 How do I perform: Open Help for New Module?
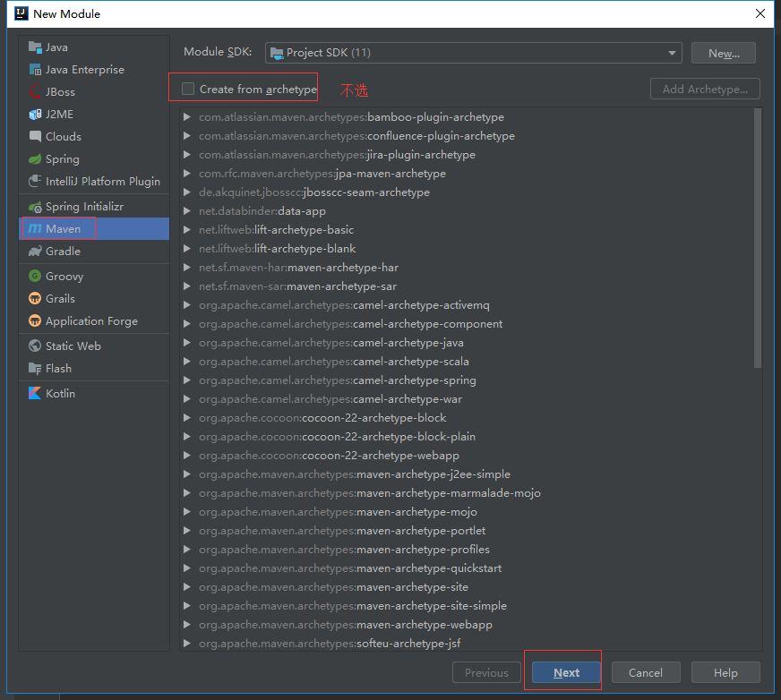725,672
